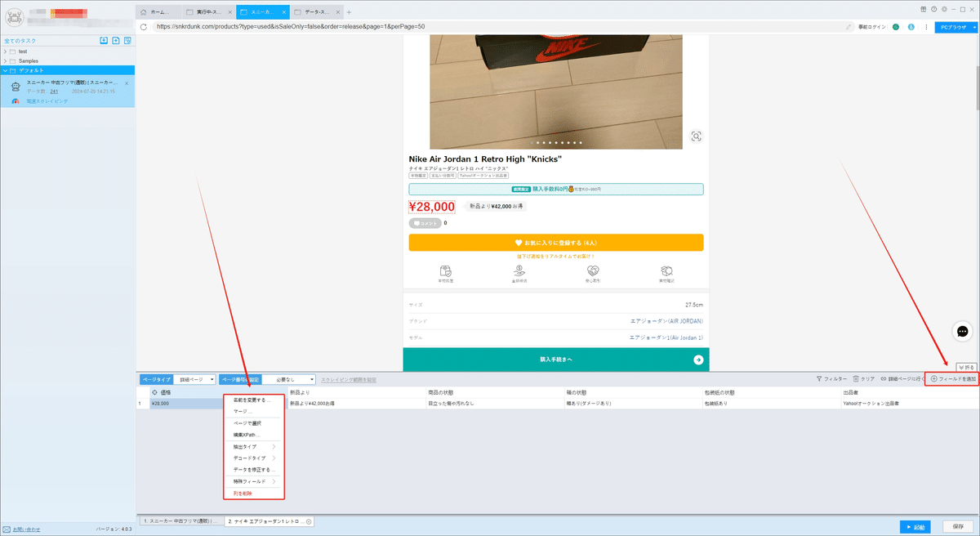Click the 保存 save button
This screenshot has width=980, height=536.
[959, 526]
